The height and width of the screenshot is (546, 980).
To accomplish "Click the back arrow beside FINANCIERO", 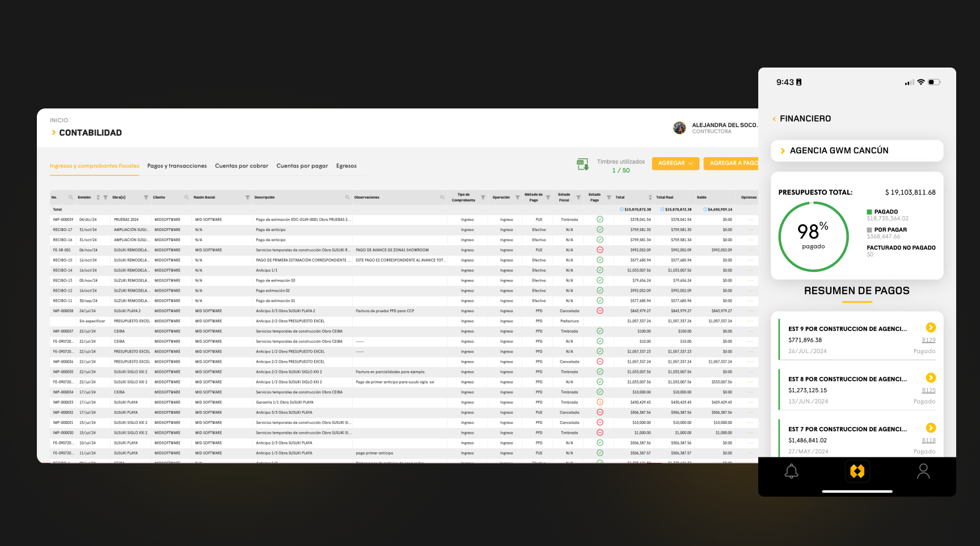I will (774, 119).
